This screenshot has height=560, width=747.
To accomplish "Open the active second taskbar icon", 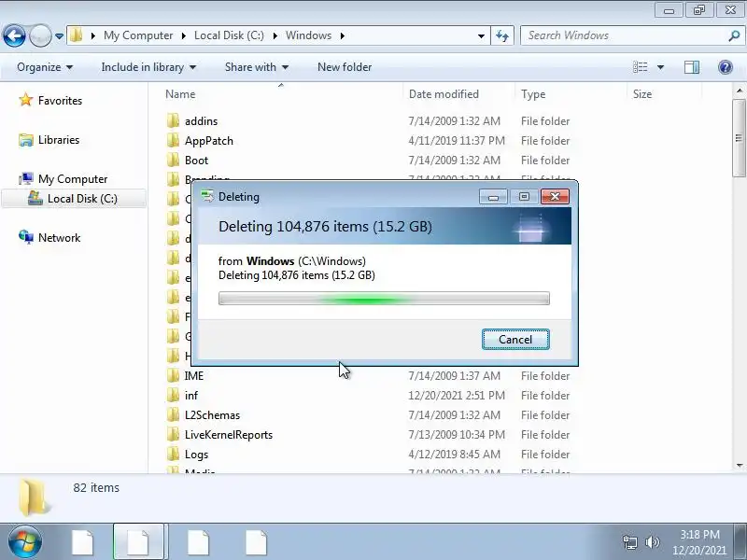I will coord(138,542).
